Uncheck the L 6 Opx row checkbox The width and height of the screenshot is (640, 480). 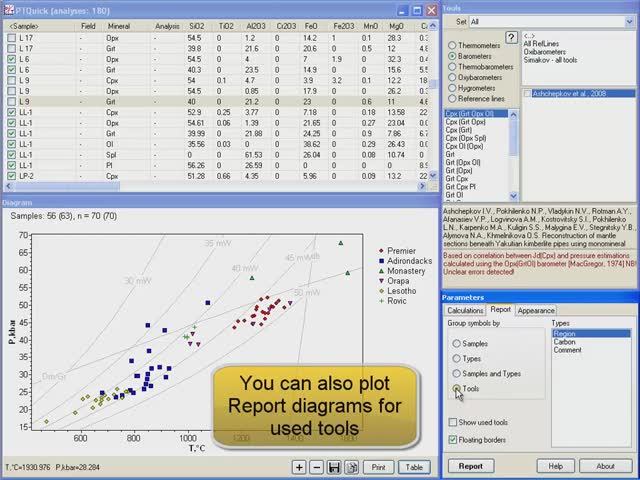click(11, 59)
